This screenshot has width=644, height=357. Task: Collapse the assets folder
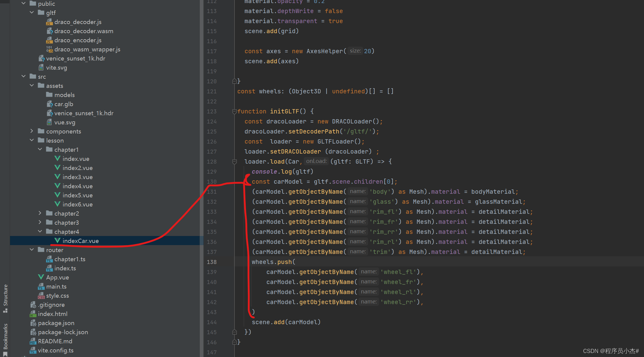[x=32, y=85]
